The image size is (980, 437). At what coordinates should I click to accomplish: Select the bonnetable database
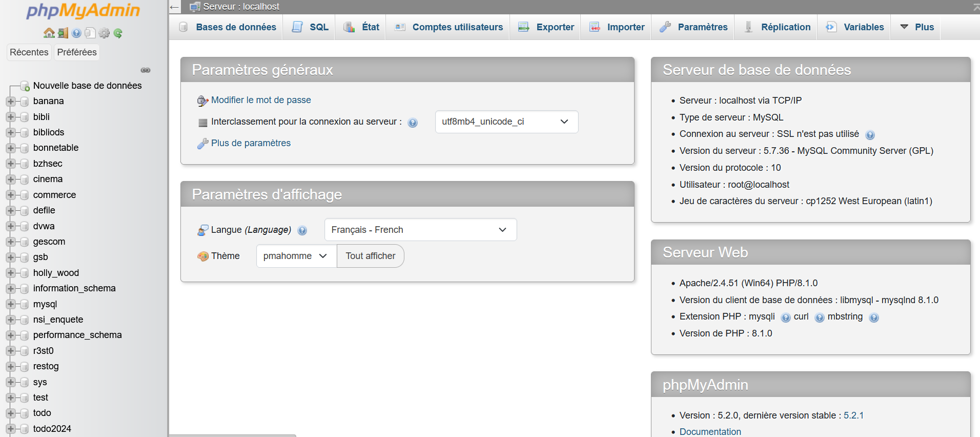(x=56, y=148)
